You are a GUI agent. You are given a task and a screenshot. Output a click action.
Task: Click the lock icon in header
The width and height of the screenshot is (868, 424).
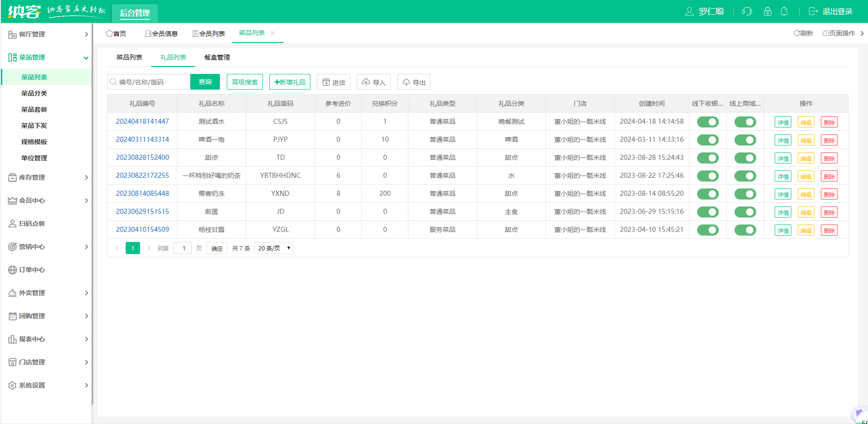pyautogui.click(x=767, y=12)
